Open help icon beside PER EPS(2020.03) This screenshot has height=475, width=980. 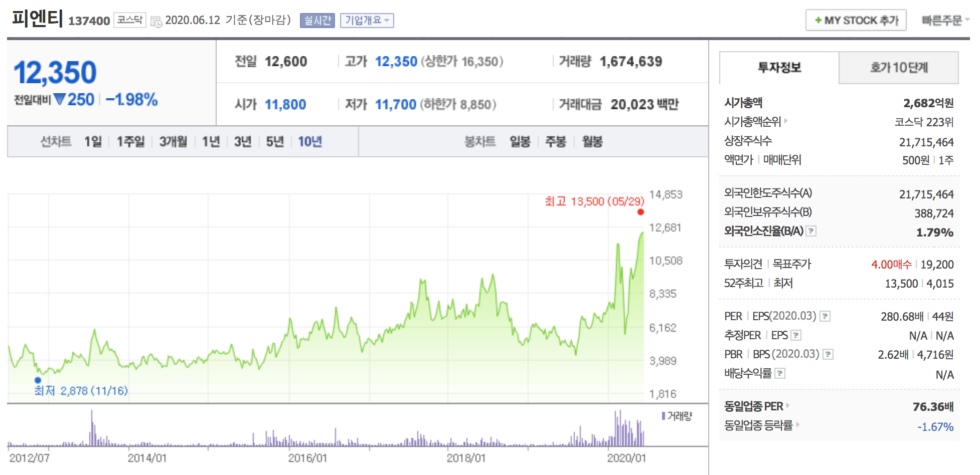825,316
